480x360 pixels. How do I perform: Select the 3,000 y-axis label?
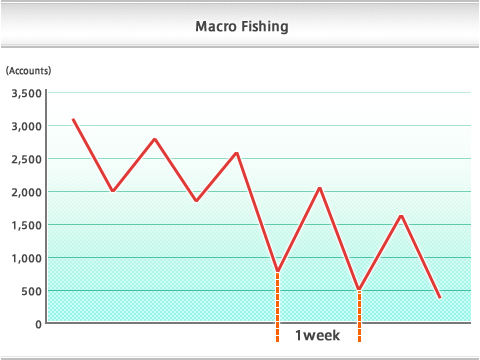(27, 126)
